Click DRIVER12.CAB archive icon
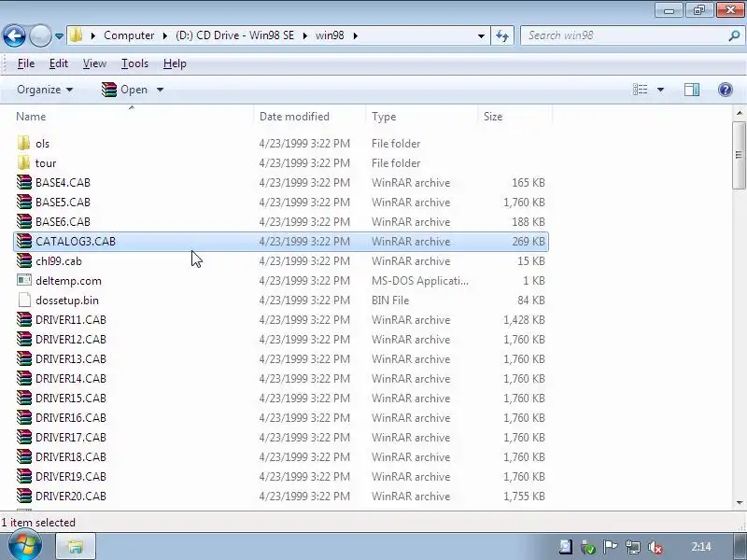 click(x=24, y=339)
